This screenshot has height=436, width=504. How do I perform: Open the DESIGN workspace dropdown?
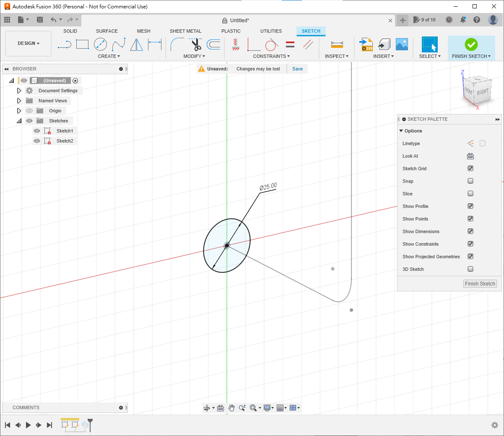coord(29,43)
